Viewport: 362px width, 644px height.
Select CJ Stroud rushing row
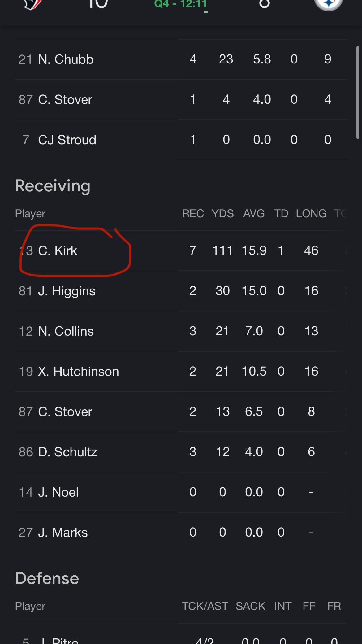[x=181, y=140]
